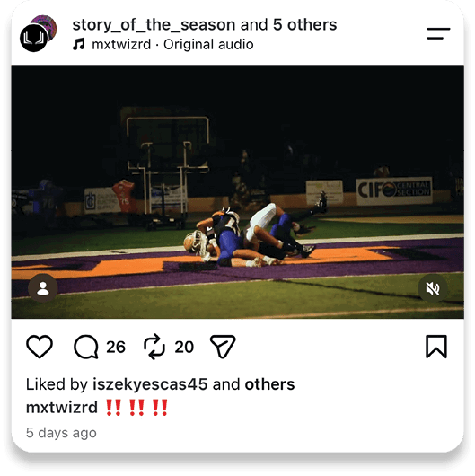Click the 26 comments count

(116, 347)
